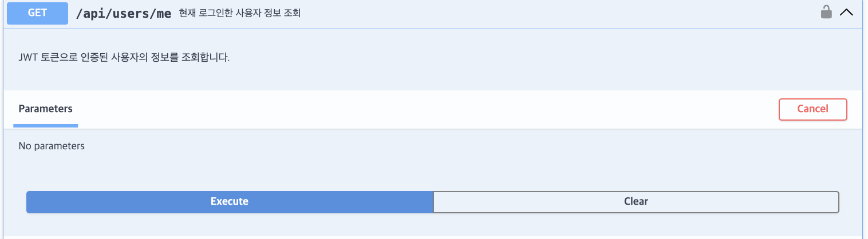Collapse the /api/users/me operation with the chevron
This screenshot has width=868, height=239.
tap(846, 13)
